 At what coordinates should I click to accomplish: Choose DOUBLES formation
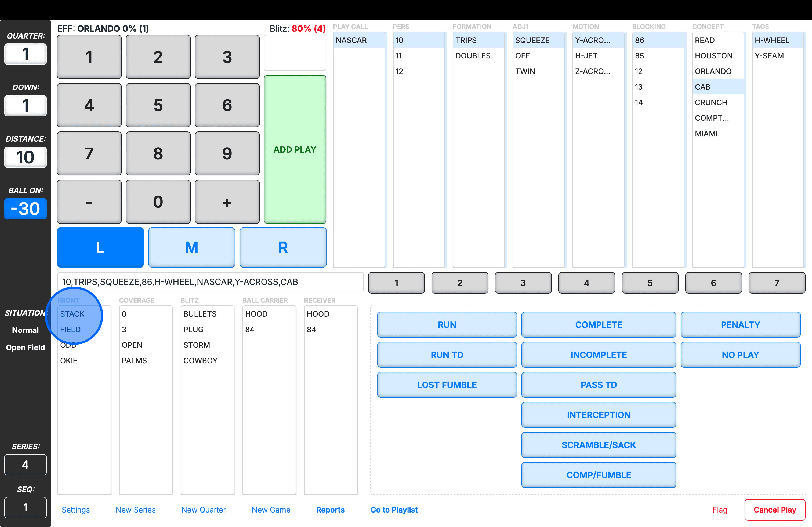(x=478, y=56)
